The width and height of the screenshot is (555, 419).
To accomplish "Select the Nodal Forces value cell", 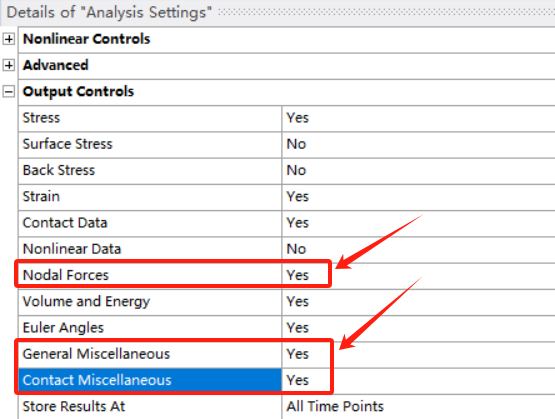I will pyautogui.click(x=418, y=275).
